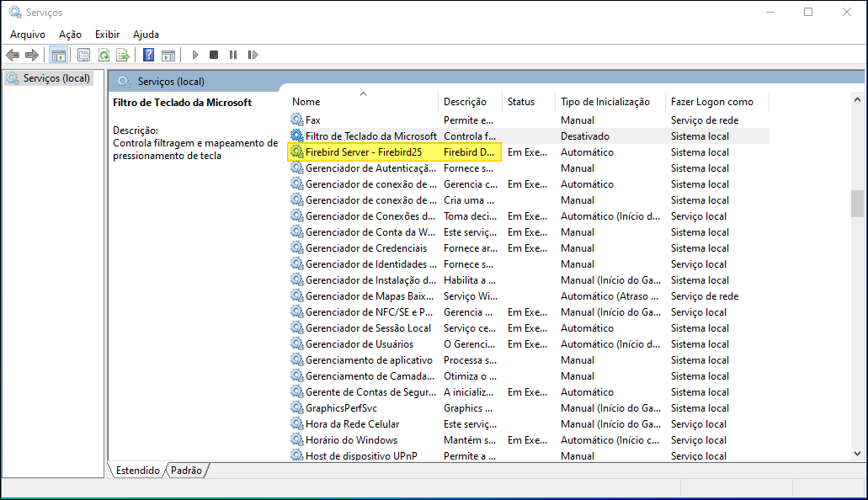Screen dimensions: 868x500
Task: Open the Ajuda menu
Action: (146, 35)
